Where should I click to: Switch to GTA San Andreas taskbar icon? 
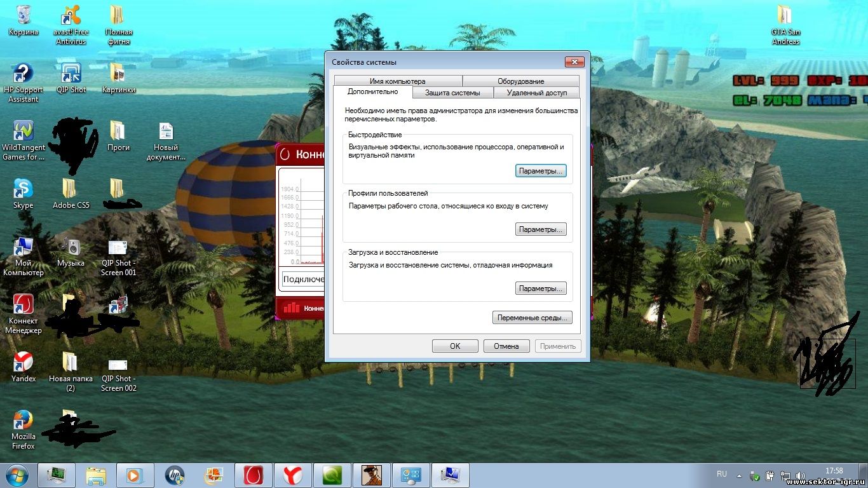click(371, 475)
